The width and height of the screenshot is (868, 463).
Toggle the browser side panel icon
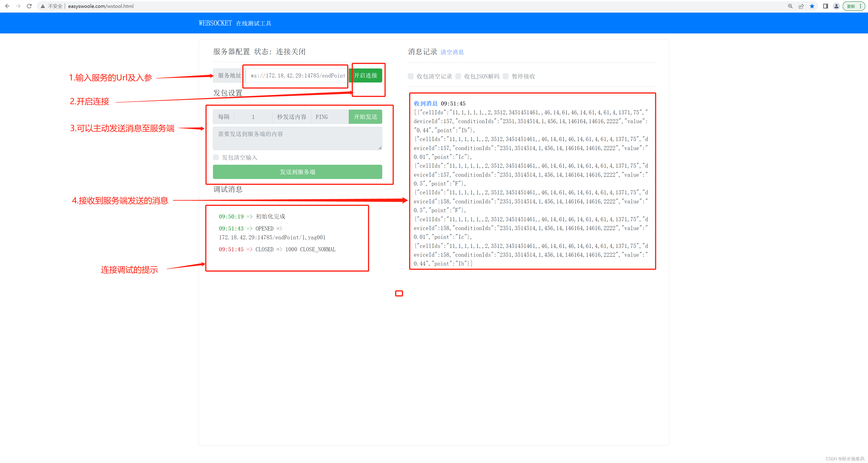pos(826,6)
